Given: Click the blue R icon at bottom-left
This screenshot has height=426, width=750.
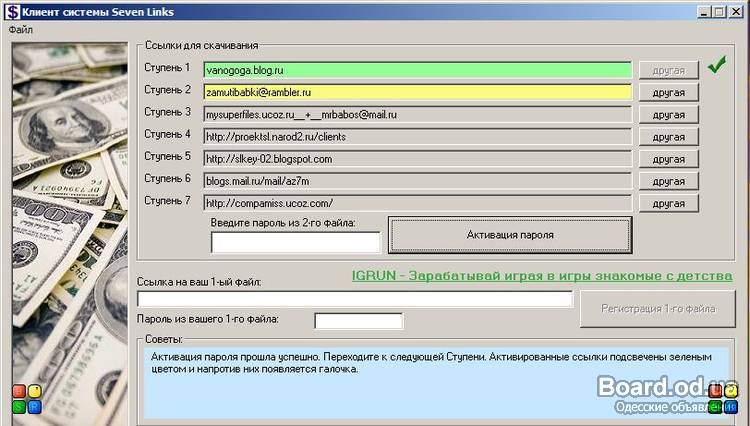Looking at the screenshot, I should 34,406.
